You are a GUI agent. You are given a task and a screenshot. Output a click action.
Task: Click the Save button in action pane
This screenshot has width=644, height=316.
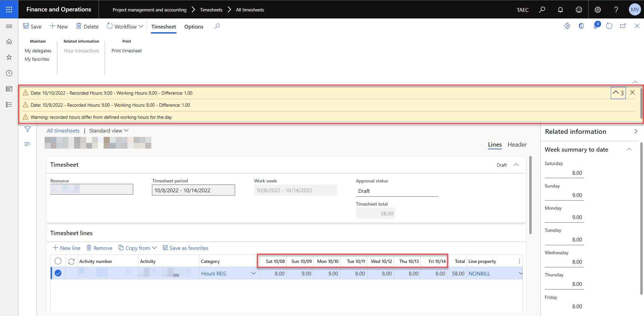[x=32, y=27]
